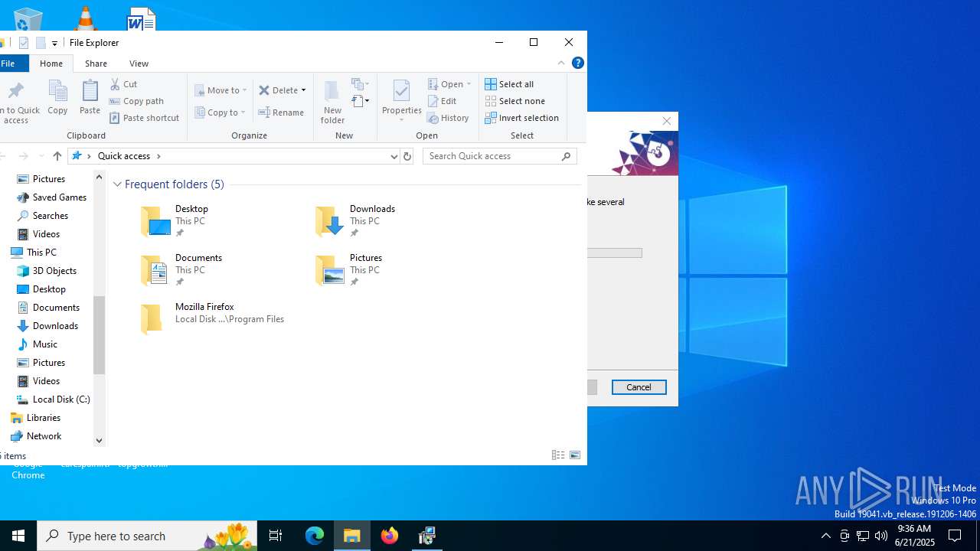
Task: Open the Move to dropdown
Action: click(x=220, y=90)
